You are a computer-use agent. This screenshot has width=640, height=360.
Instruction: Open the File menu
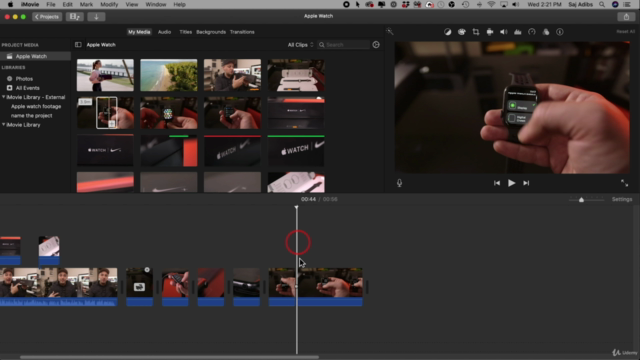click(51, 4)
